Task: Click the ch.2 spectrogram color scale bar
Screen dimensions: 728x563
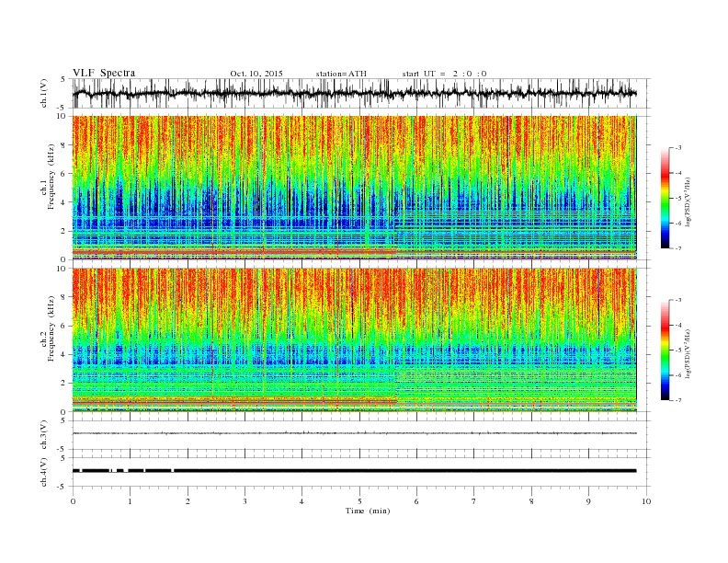Action: [665, 350]
